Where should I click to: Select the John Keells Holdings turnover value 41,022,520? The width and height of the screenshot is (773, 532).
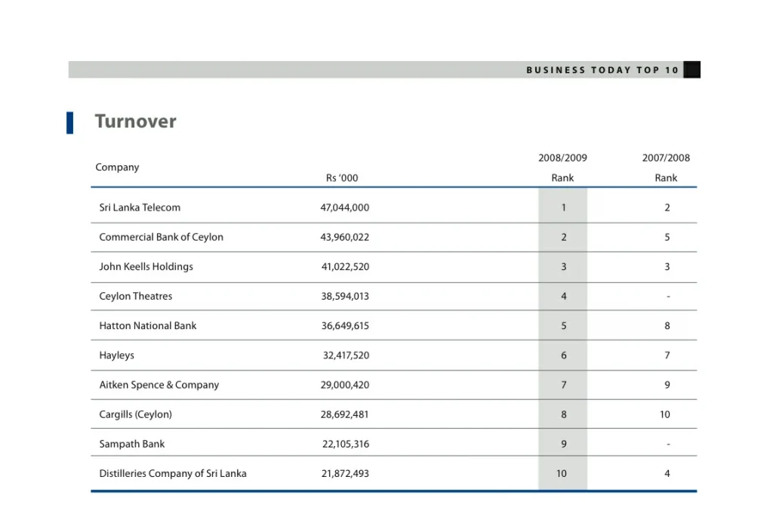click(x=345, y=266)
